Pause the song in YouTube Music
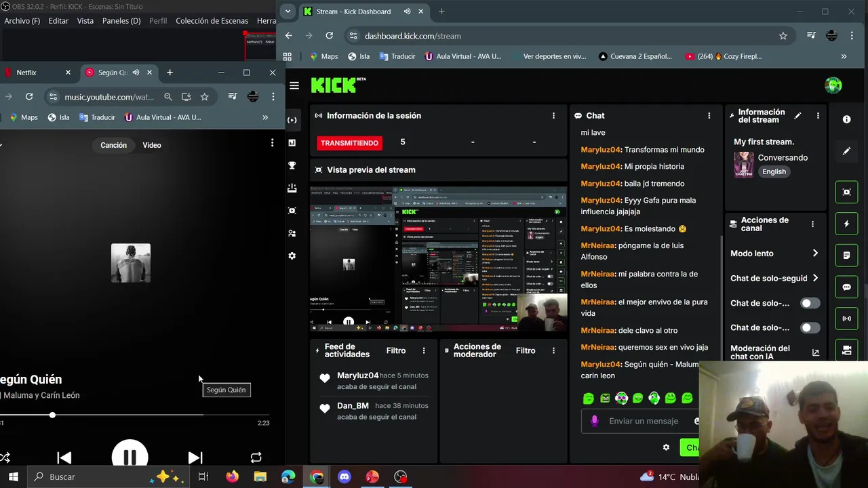The image size is (868, 488). (130, 457)
